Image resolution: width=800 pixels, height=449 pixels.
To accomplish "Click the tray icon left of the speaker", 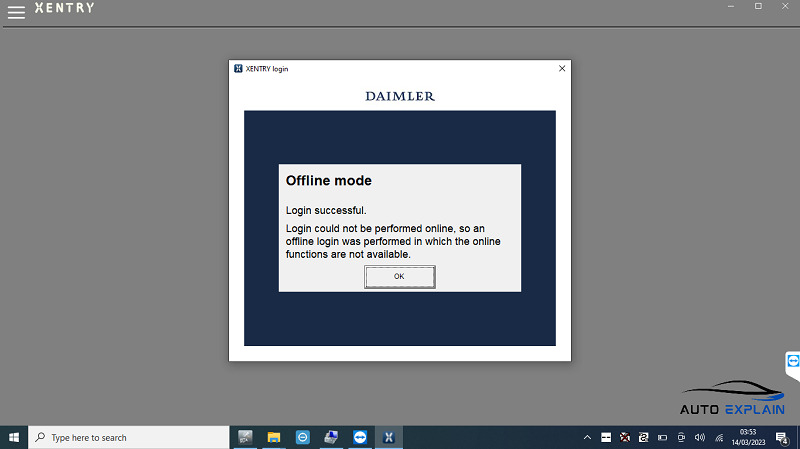I will click(681, 437).
